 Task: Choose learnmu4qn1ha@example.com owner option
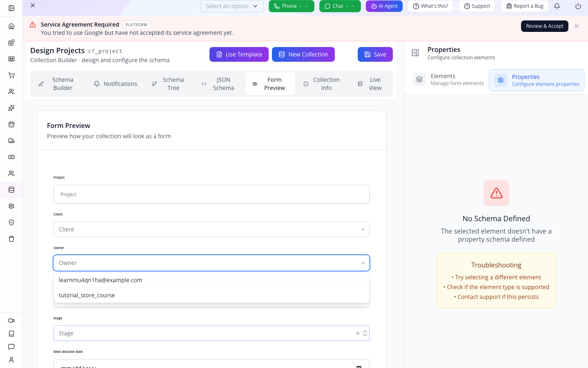pyautogui.click(x=212, y=280)
